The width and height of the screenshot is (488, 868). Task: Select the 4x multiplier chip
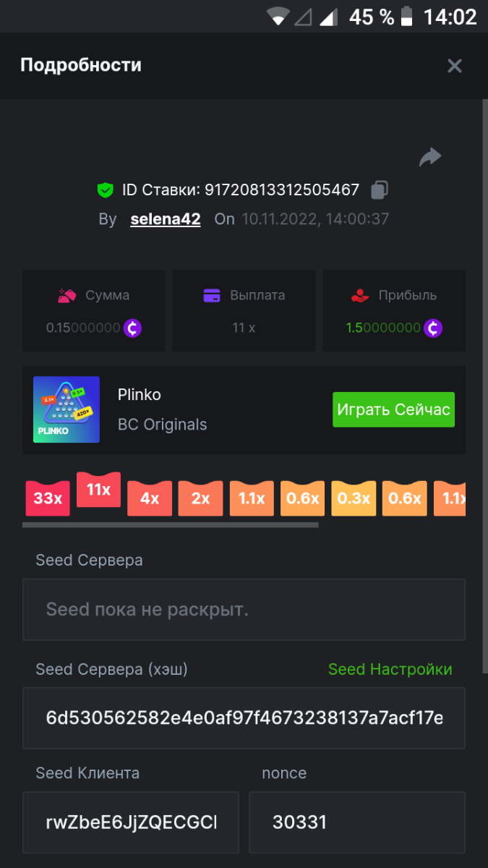(150, 498)
